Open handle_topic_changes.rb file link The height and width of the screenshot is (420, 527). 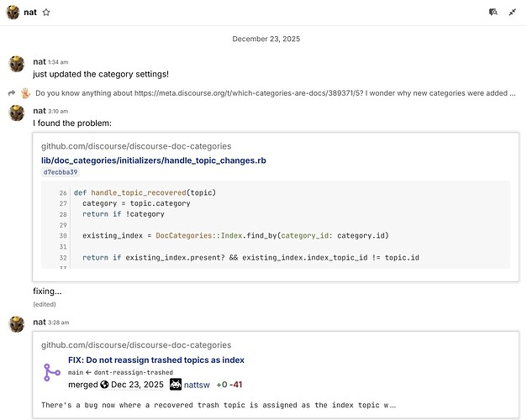[154, 160]
